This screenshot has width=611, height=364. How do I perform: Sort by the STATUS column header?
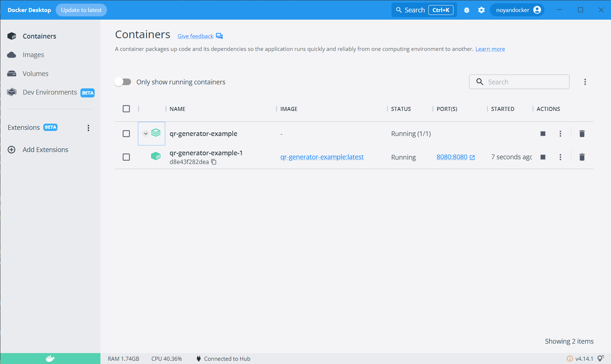401,109
